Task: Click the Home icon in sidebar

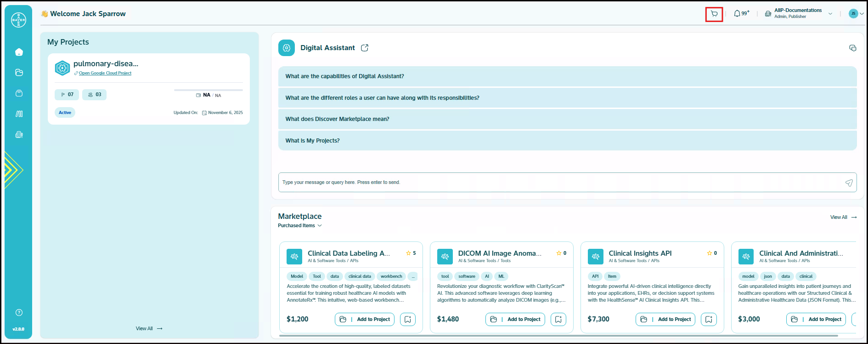Action: (19, 52)
